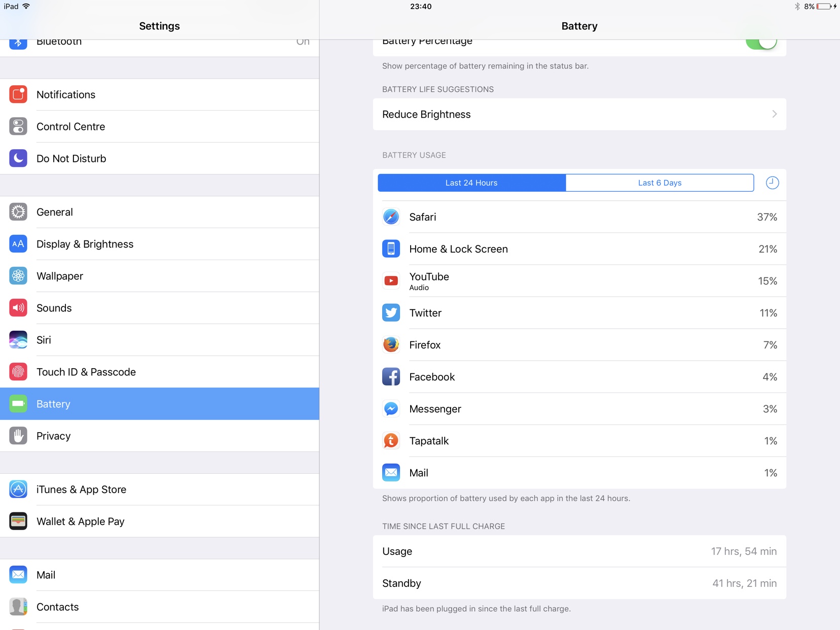Image resolution: width=840 pixels, height=630 pixels.
Task: Tap the Wi-Fi icon in status bar
Action: click(x=26, y=6)
